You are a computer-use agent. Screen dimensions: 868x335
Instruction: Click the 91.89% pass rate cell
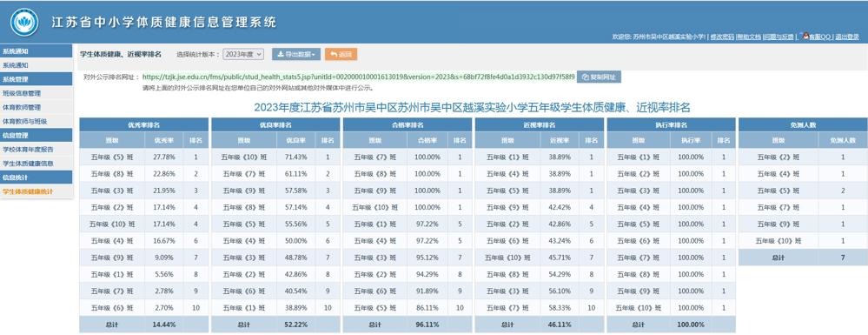pyautogui.click(x=427, y=291)
